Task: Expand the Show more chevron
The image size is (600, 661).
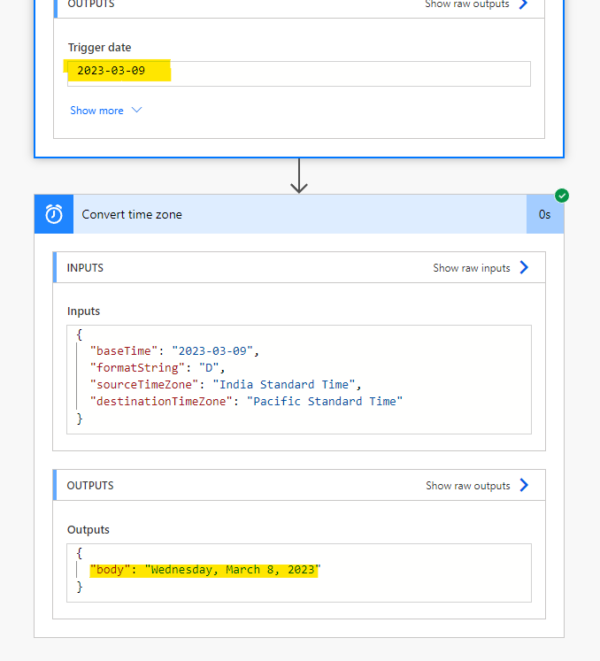Action: pyautogui.click(x=137, y=110)
